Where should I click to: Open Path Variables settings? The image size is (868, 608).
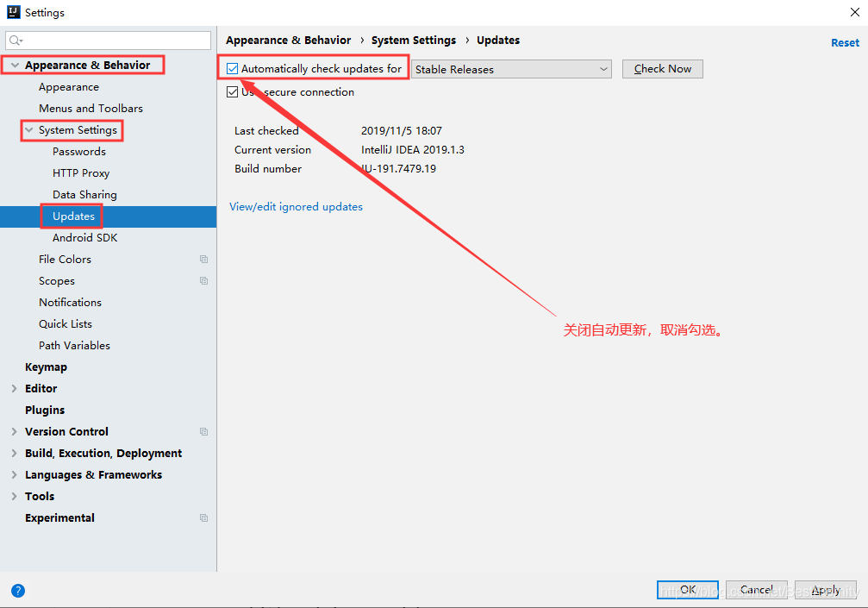[x=74, y=346]
